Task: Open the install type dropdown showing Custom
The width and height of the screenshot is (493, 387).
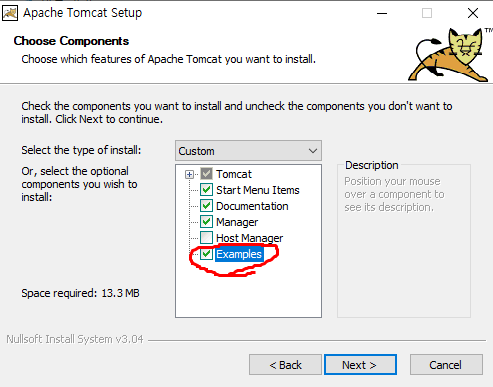Action: (x=248, y=151)
